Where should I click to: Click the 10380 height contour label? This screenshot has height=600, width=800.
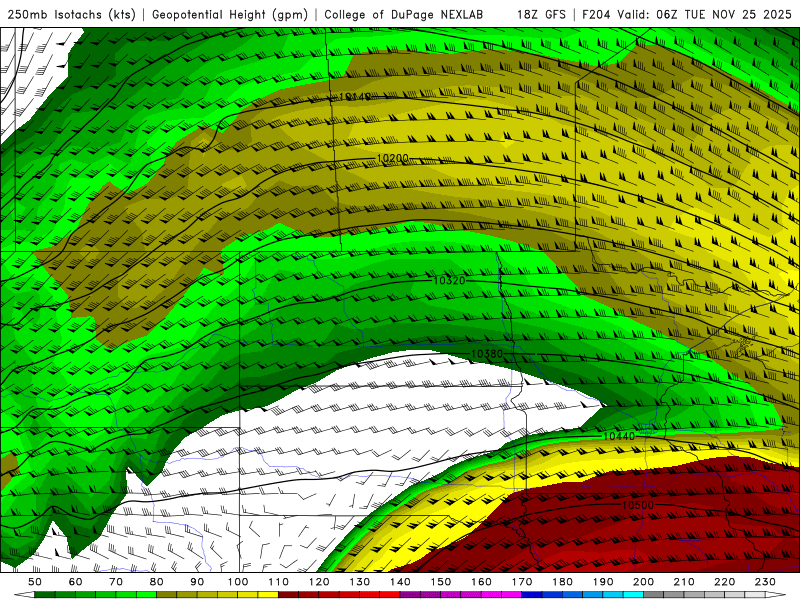pyautogui.click(x=487, y=354)
